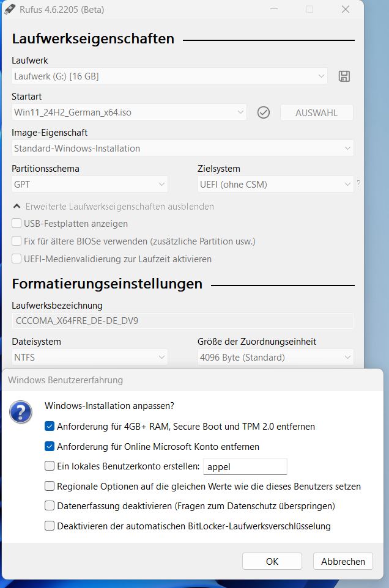Click the AUSWAHL button
Image resolution: width=389 pixels, height=588 pixels.
[316, 112]
